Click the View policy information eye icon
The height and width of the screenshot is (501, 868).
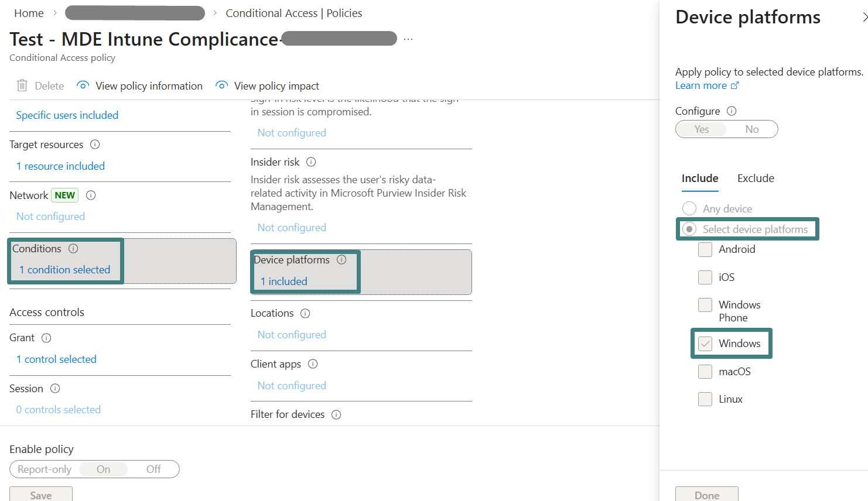pos(83,85)
